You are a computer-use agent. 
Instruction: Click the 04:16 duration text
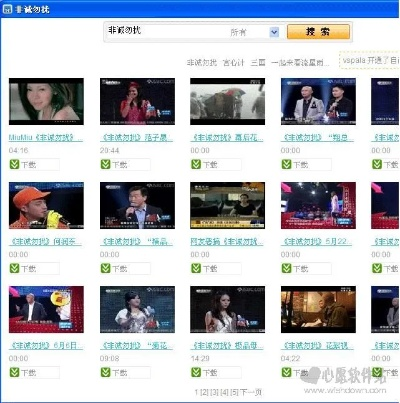pos(19,151)
